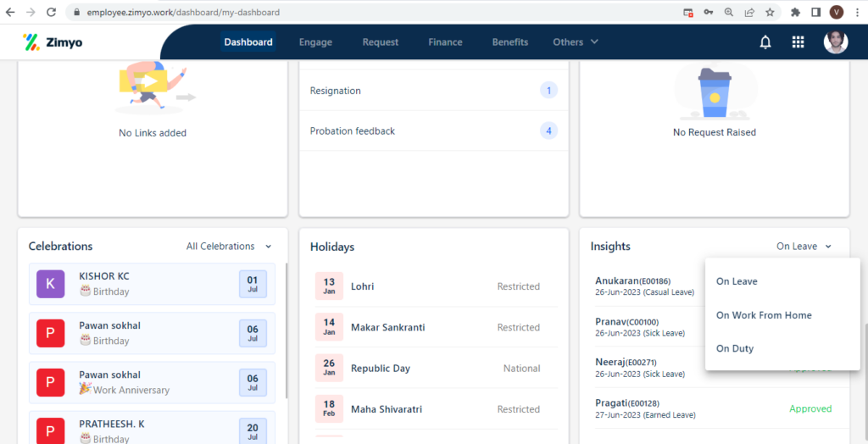
Task: Click the zoom magnifier icon in address bar
Action: 729,12
